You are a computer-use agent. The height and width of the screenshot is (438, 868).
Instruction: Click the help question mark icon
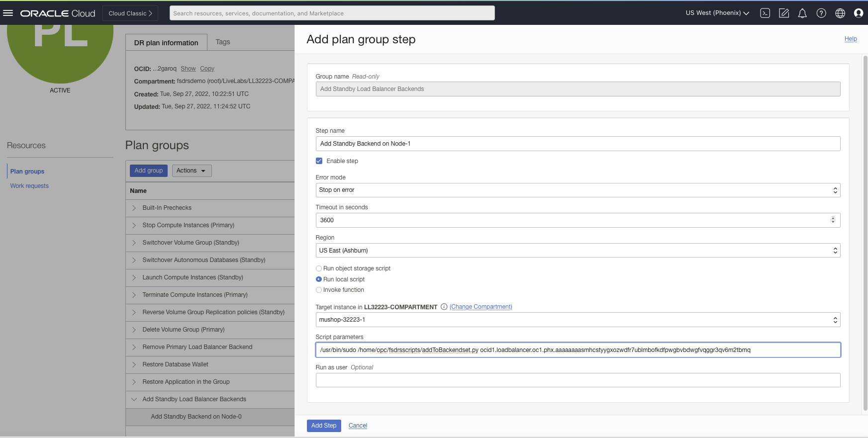pos(821,13)
